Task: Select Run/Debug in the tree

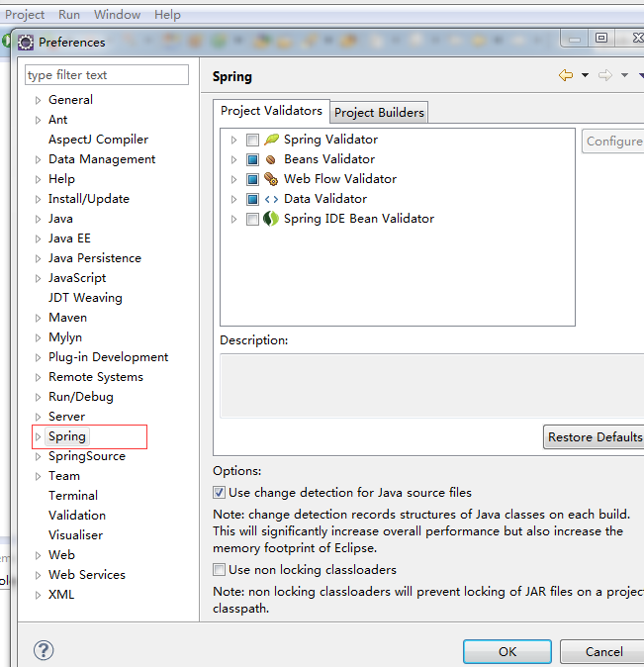Action: [81, 397]
